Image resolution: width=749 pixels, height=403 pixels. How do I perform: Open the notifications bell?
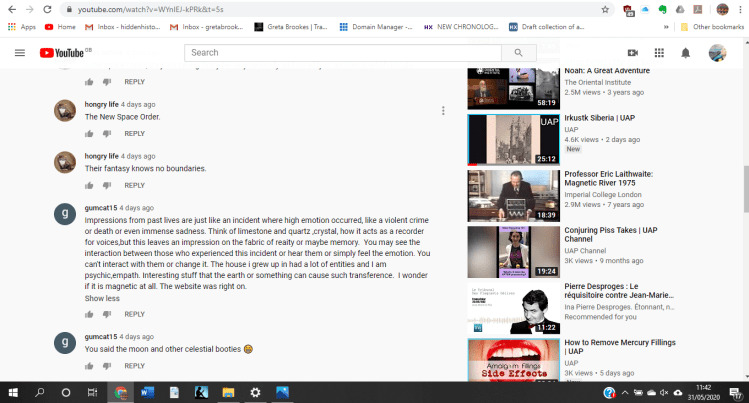click(x=686, y=53)
